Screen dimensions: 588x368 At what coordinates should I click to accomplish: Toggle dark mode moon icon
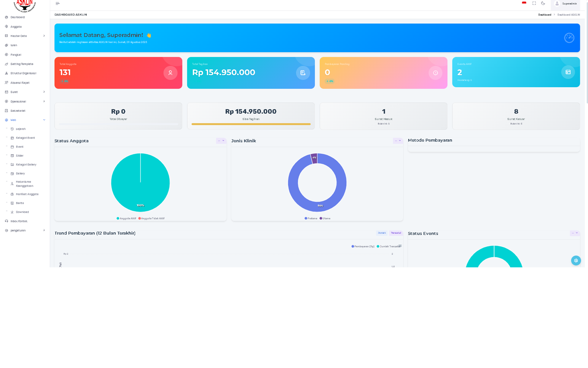click(543, 3)
